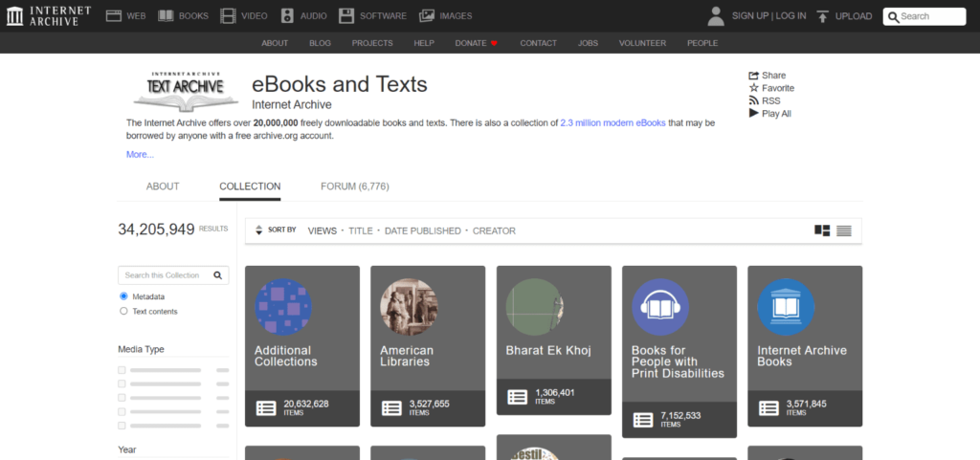
Task: Open the Contact menu item
Action: coord(538,43)
